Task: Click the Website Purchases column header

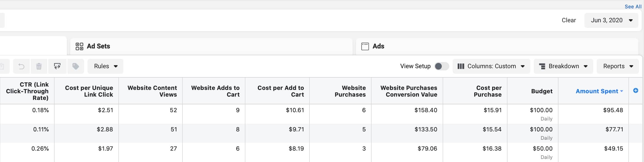Action: [350, 91]
